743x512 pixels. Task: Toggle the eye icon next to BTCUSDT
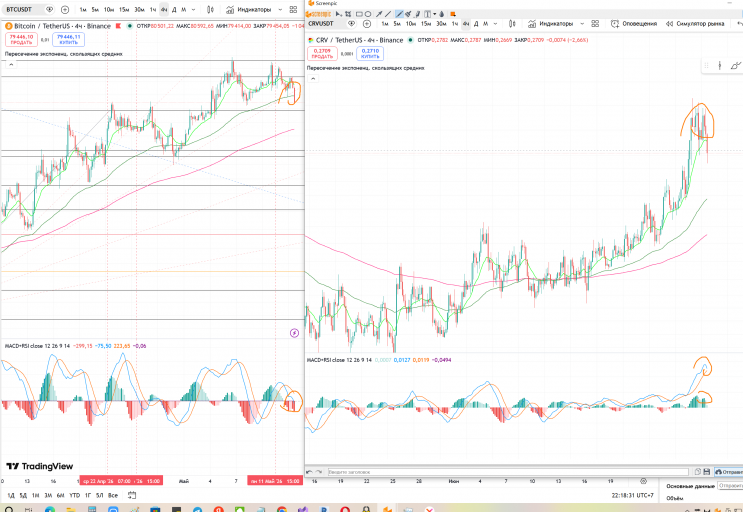click(49, 9)
